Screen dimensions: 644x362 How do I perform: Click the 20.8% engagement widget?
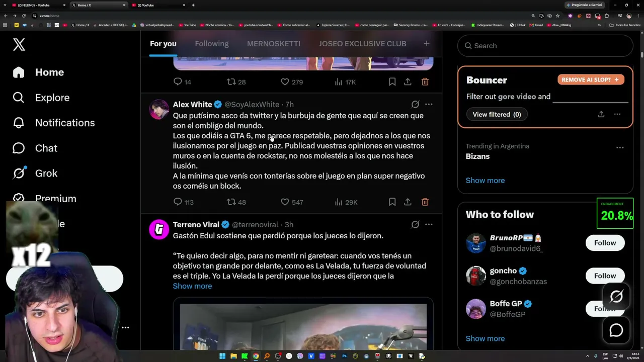tap(615, 214)
